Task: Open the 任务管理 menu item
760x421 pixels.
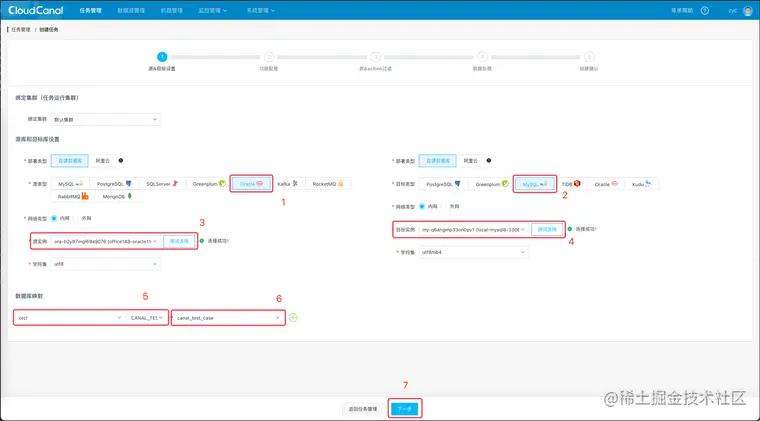Action: [x=91, y=10]
